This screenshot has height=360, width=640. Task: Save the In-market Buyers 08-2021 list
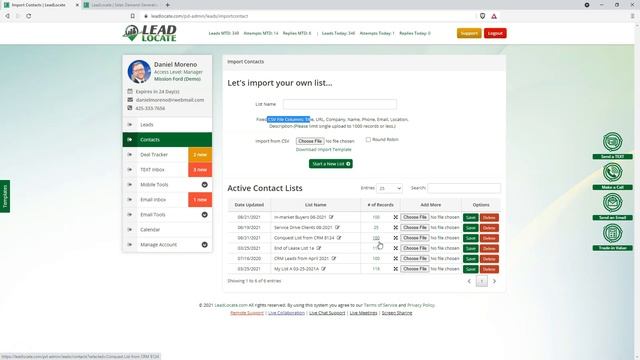point(471,218)
